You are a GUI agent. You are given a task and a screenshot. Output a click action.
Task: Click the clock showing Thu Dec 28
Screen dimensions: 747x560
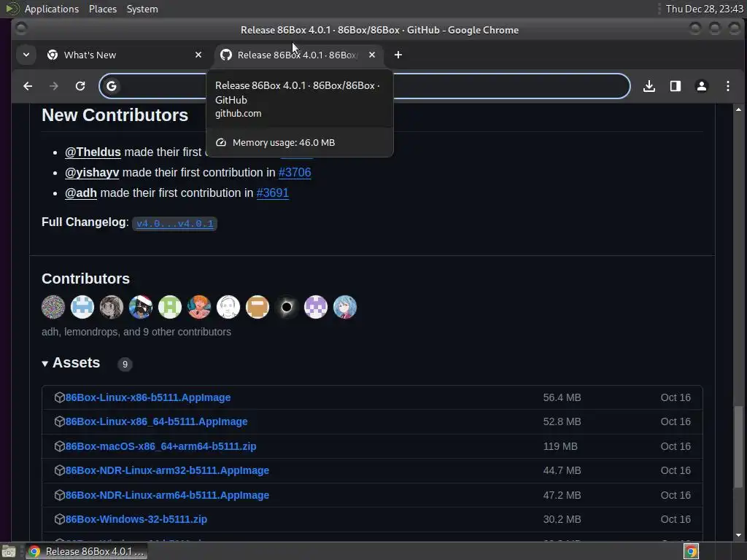pyautogui.click(x=704, y=9)
